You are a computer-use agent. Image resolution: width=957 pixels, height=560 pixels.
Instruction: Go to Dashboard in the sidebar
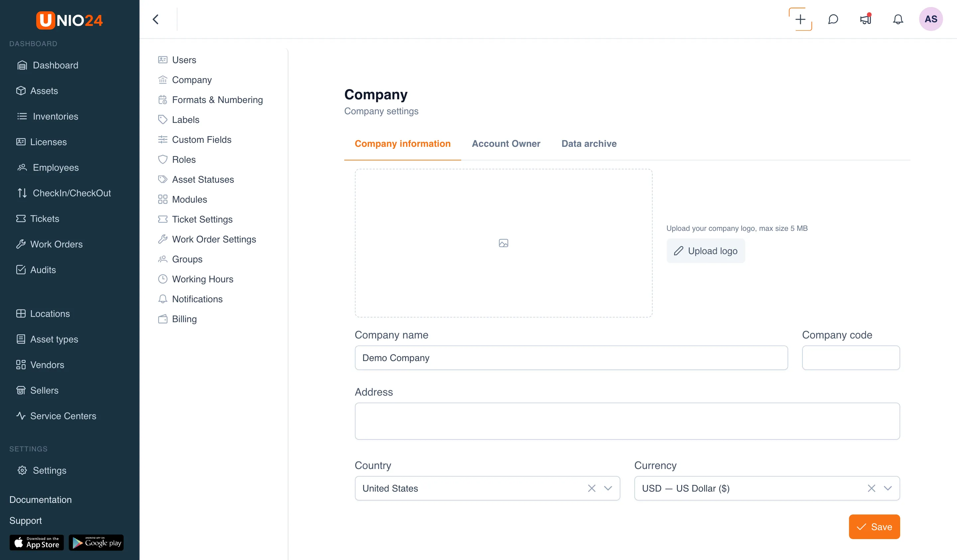(x=48, y=65)
